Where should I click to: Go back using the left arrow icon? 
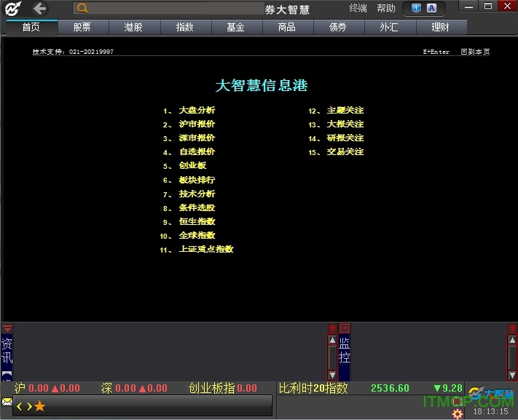pos(40,9)
